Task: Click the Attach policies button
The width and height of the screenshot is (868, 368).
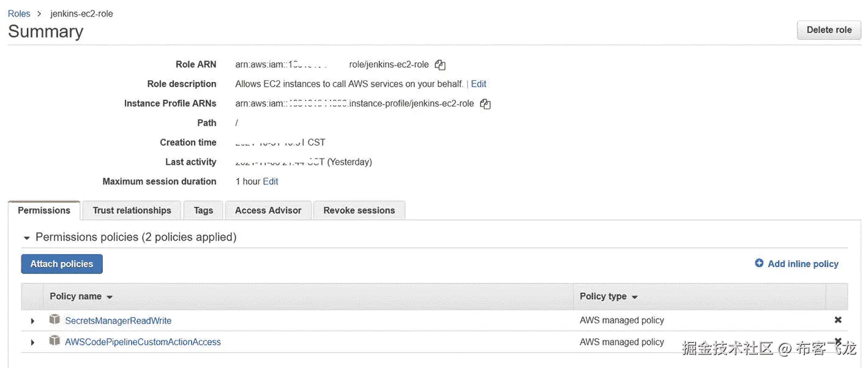Action: point(62,264)
